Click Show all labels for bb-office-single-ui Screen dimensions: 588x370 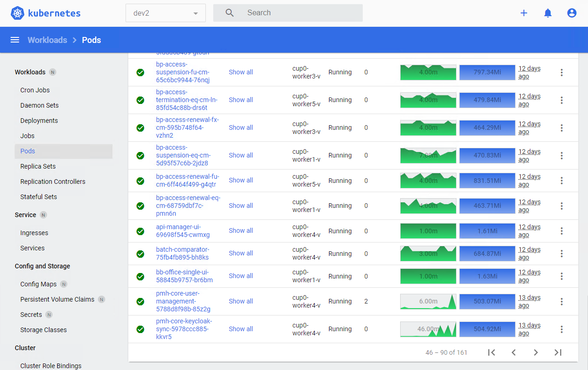pos(241,276)
